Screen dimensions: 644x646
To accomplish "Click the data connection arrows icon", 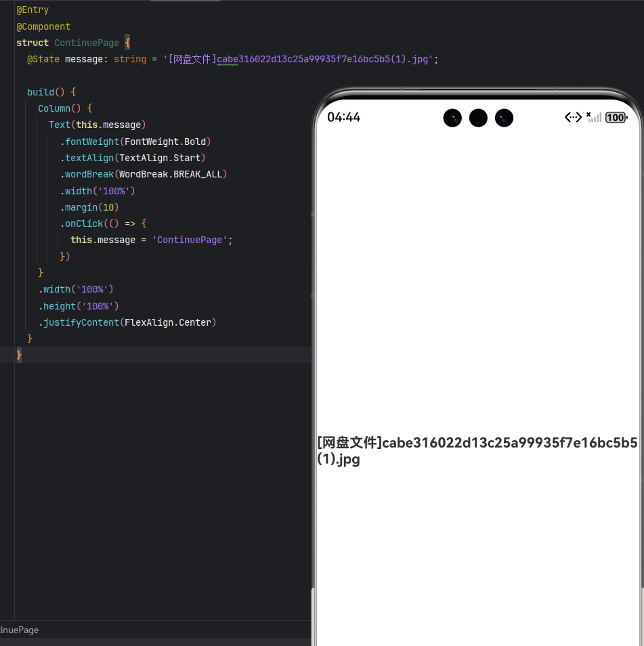I will pyautogui.click(x=573, y=117).
